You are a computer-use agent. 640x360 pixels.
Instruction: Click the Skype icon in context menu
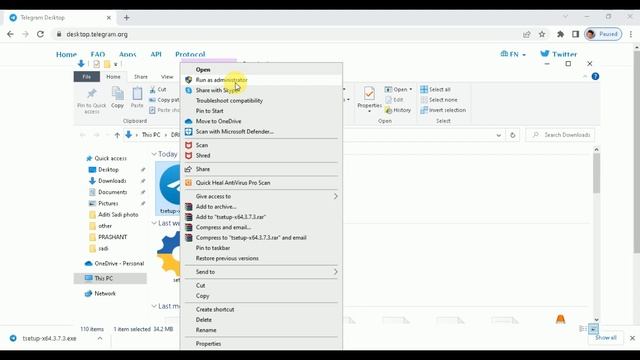(x=188, y=90)
